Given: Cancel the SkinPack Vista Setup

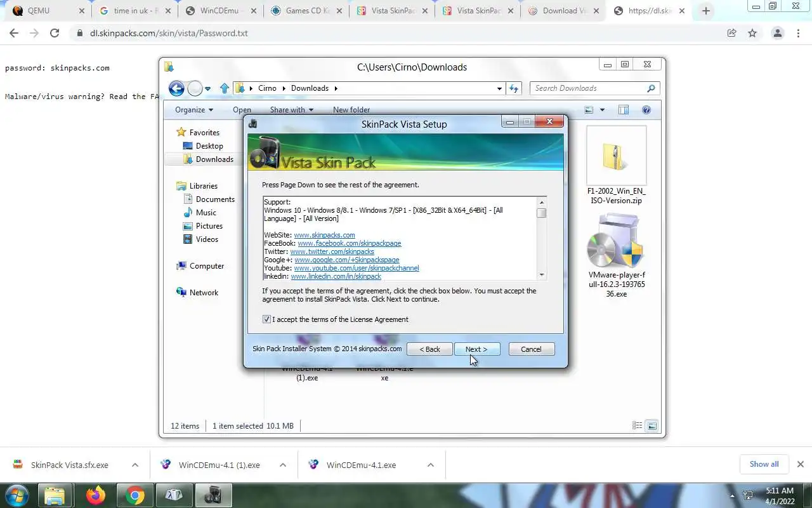Looking at the screenshot, I should tap(531, 349).
